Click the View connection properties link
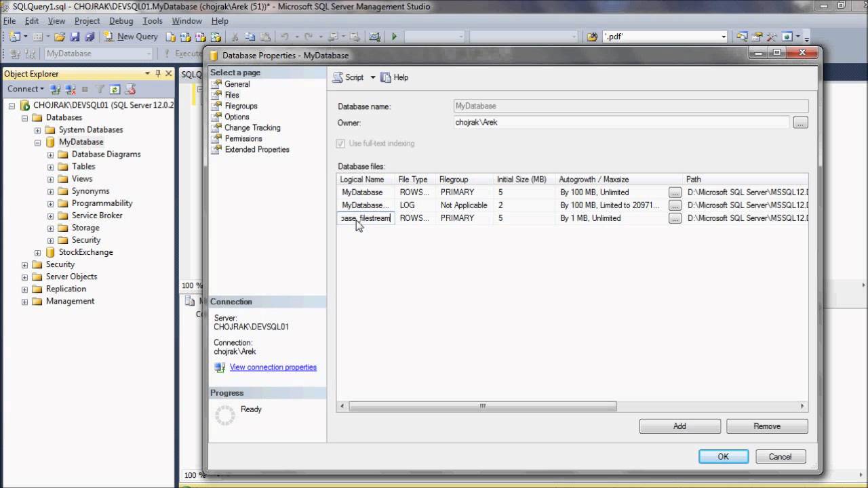 click(273, 367)
